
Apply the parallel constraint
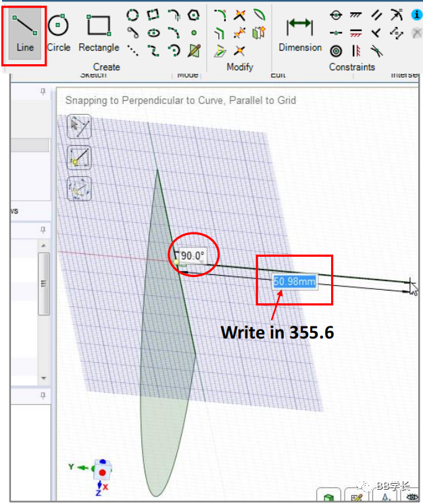pos(376,15)
